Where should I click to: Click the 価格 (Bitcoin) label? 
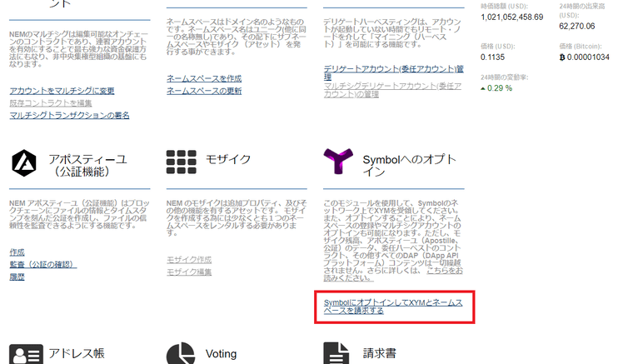coord(581,47)
